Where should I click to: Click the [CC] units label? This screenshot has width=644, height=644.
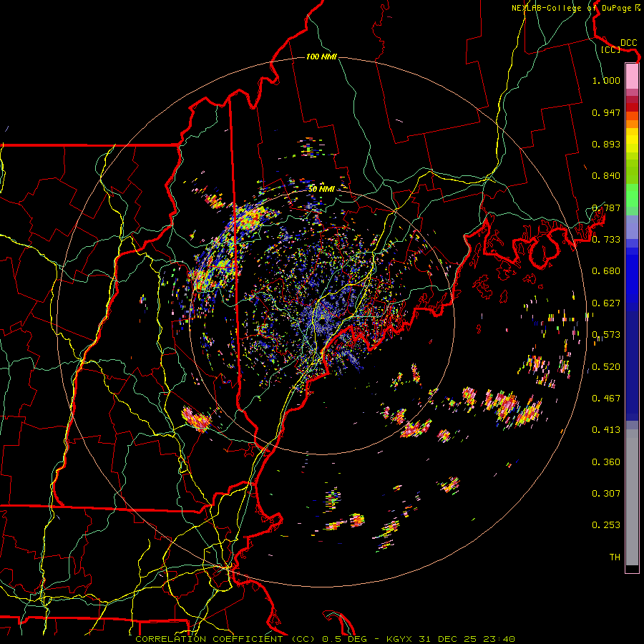click(610, 49)
